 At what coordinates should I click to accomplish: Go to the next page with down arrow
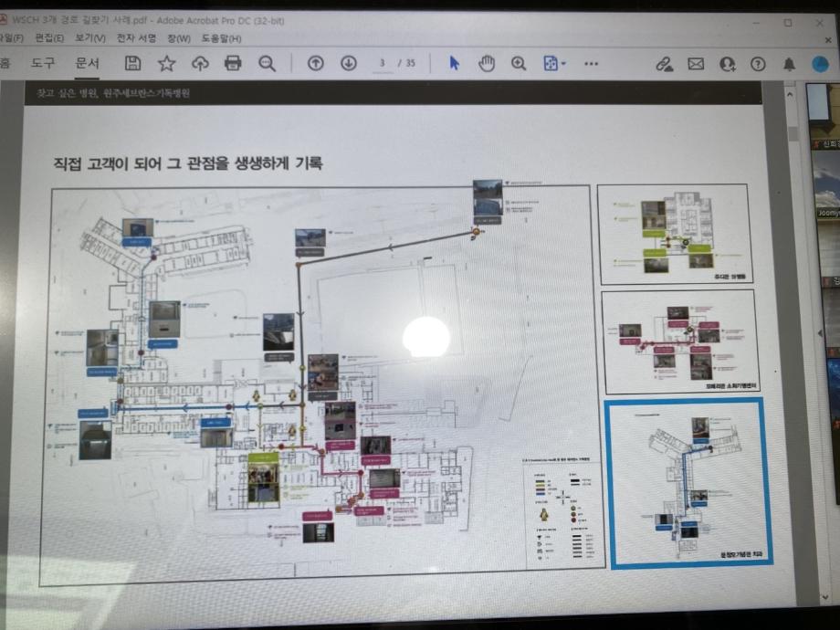pyautogui.click(x=348, y=63)
